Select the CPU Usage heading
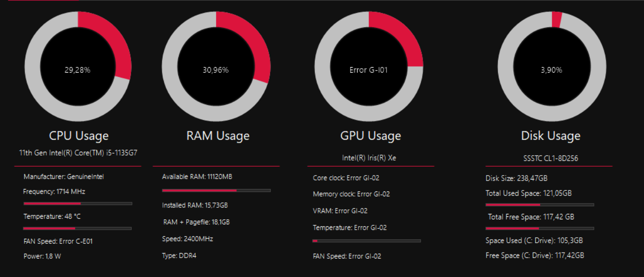The height and width of the screenshot is (277, 644). [x=78, y=136]
